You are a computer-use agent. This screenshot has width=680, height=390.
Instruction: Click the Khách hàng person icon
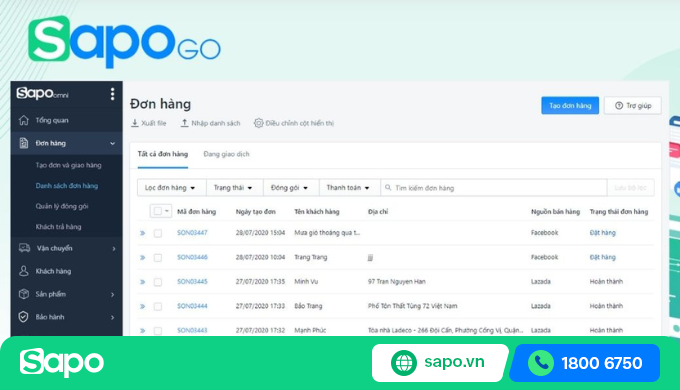(x=24, y=271)
